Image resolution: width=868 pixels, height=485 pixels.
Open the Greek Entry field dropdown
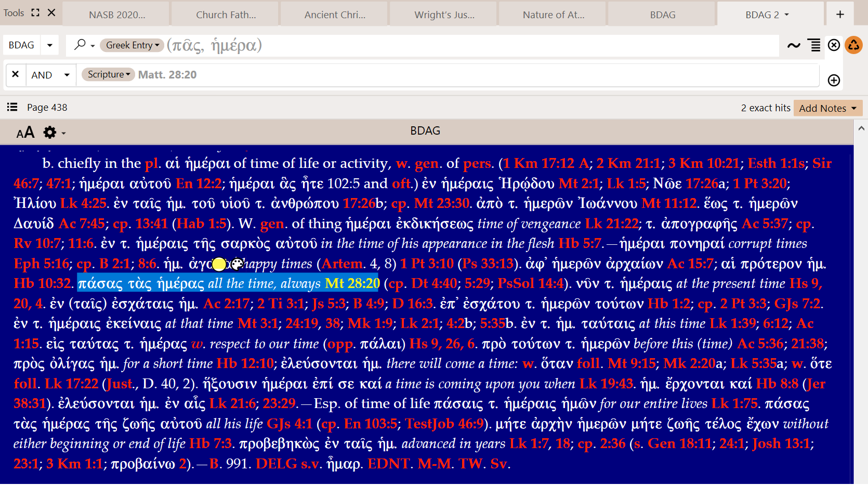[132, 45]
